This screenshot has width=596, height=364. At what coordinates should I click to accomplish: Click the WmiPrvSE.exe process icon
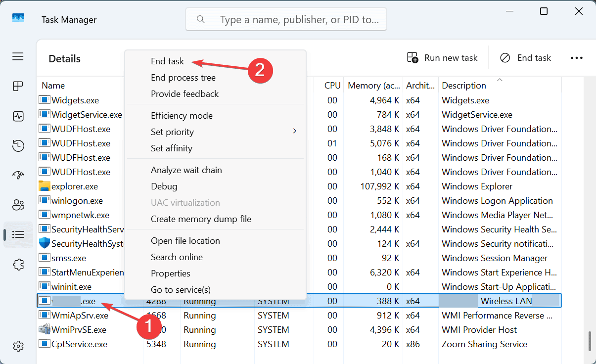pyautogui.click(x=45, y=330)
